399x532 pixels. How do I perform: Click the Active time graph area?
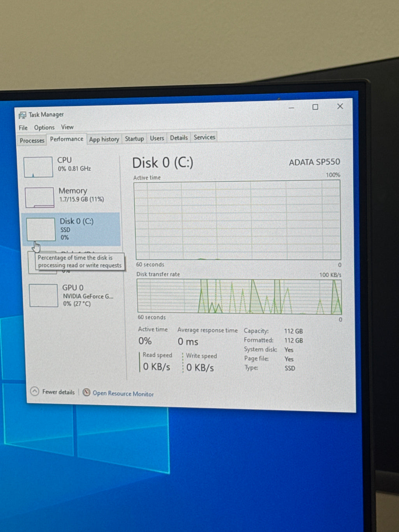(238, 220)
